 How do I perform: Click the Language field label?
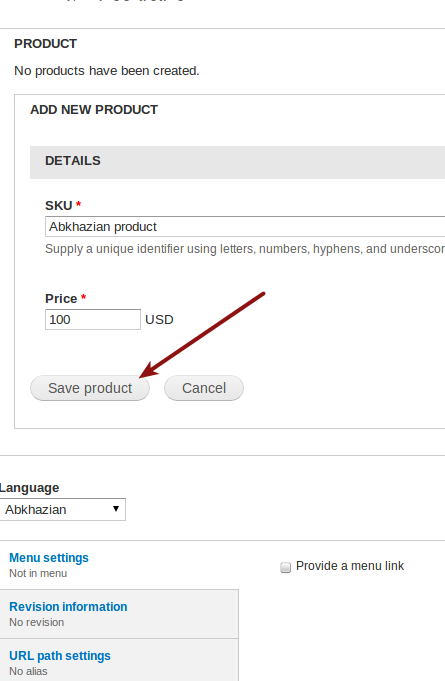(30, 488)
